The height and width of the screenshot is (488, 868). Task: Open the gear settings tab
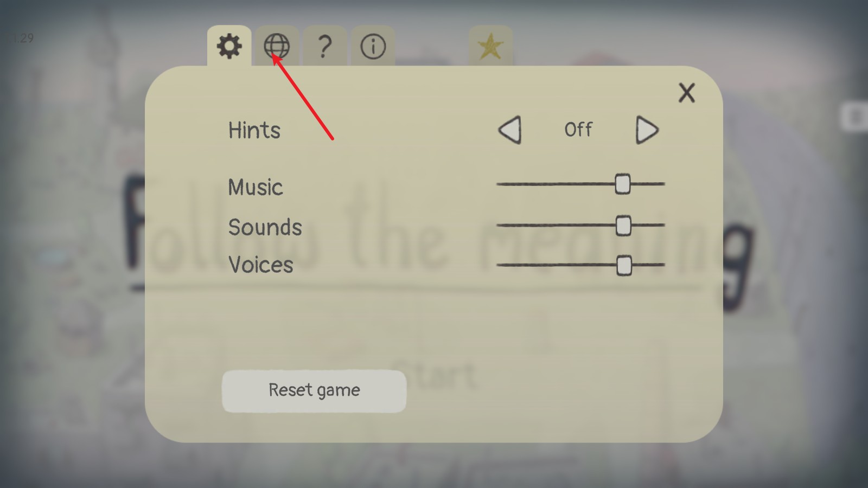[x=229, y=46]
